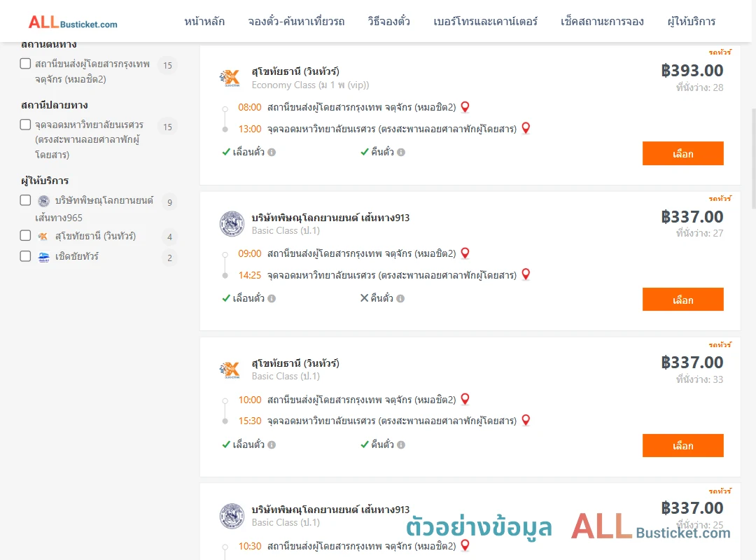Click สถานีปลายทาง filter section heading

click(x=55, y=105)
